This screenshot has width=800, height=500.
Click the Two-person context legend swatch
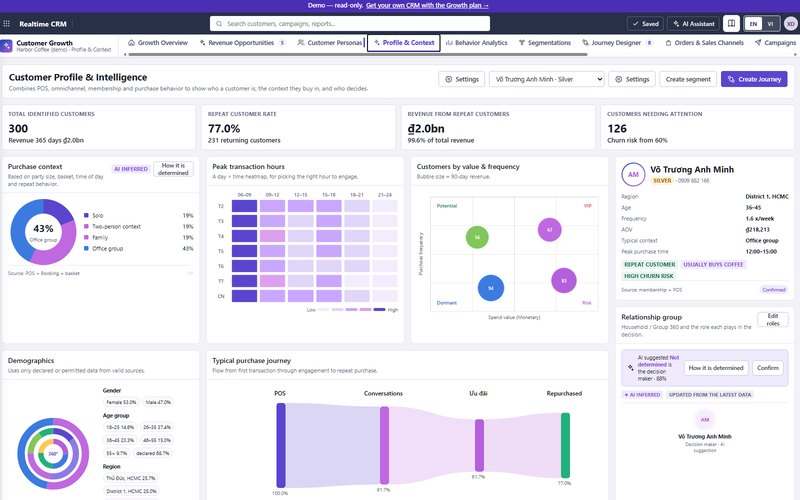click(x=86, y=227)
